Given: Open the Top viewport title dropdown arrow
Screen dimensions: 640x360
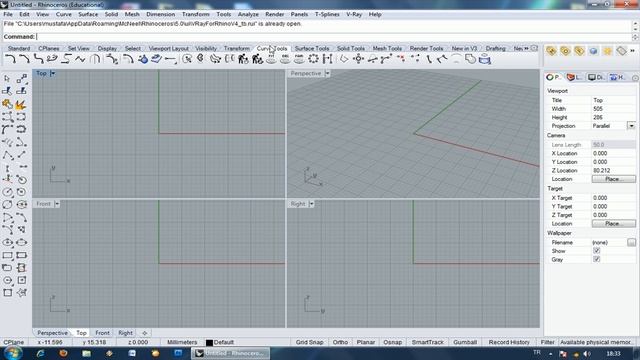Looking at the screenshot, I should 53,73.
